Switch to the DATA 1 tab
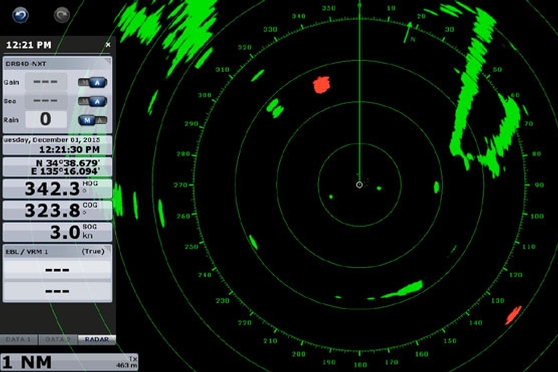 point(19,340)
